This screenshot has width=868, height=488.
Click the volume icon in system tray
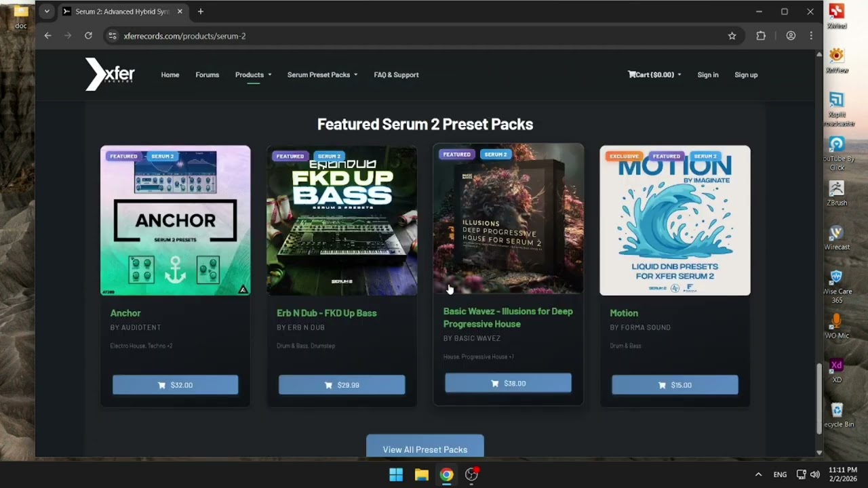[814, 474]
